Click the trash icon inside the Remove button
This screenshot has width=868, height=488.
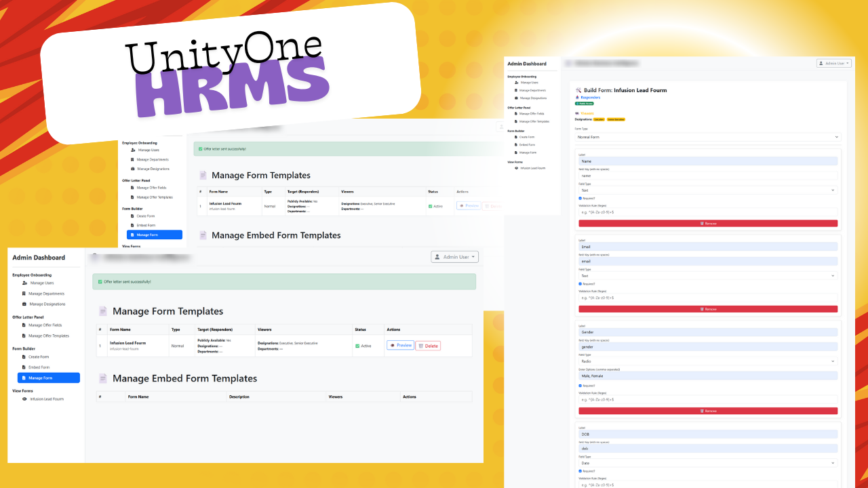[x=702, y=223]
